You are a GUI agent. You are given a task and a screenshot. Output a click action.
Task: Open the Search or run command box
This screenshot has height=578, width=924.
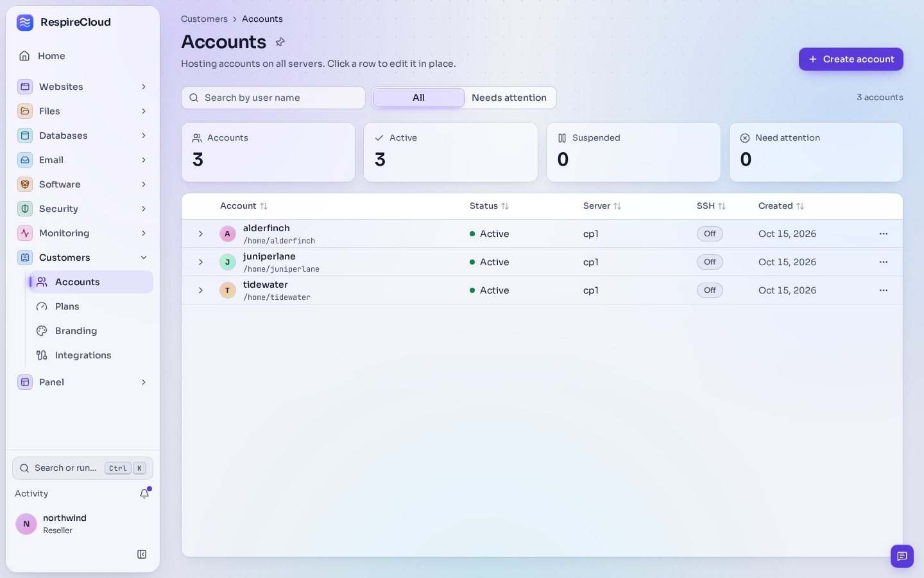coord(83,468)
